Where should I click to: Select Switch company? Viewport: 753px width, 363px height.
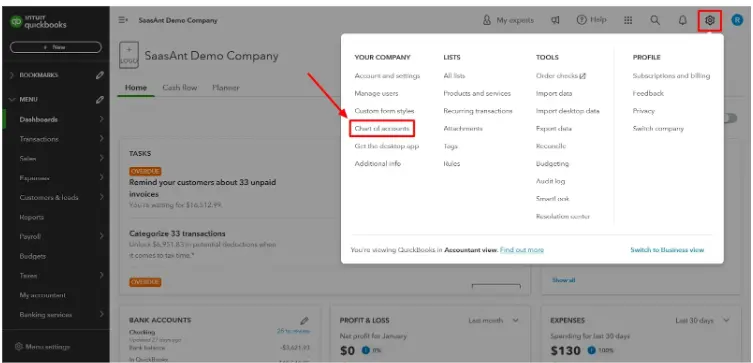click(x=658, y=129)
